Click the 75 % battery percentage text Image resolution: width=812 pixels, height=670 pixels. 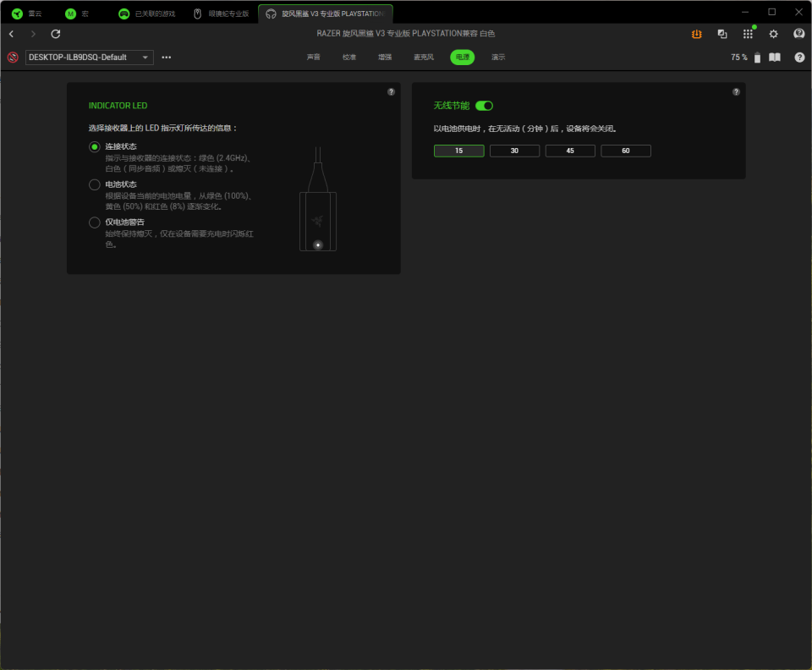pyautogui.click(x=739, y=58)
